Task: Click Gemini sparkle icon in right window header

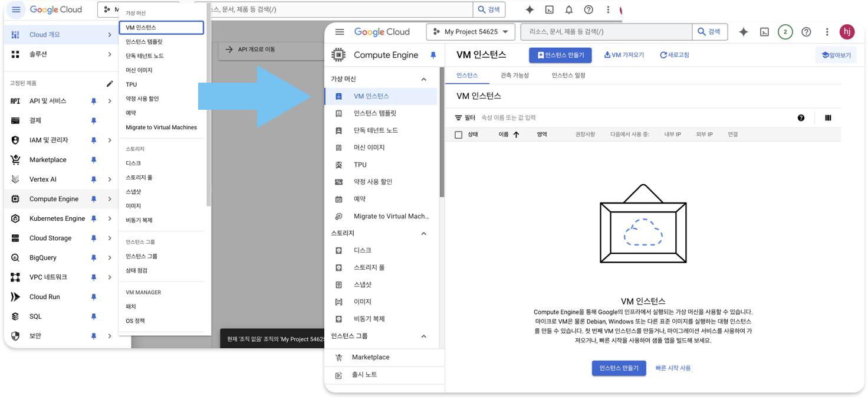Action: coord(744,32)
